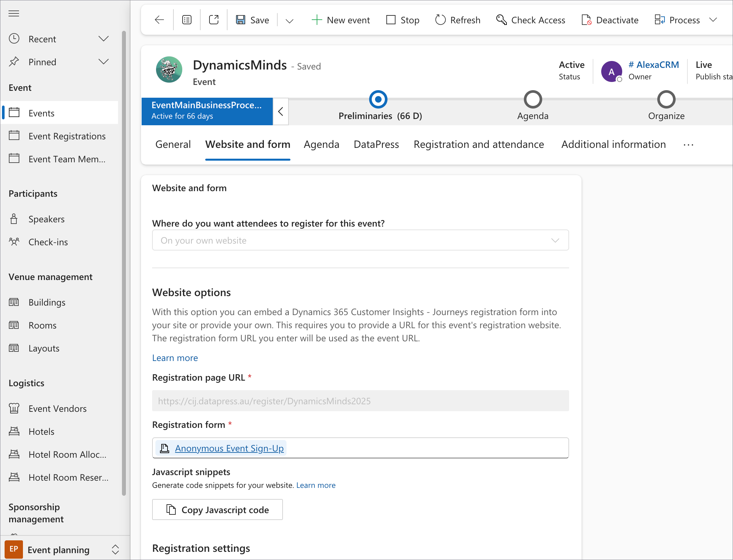Click the Buildings icon in sidebar

14,302
